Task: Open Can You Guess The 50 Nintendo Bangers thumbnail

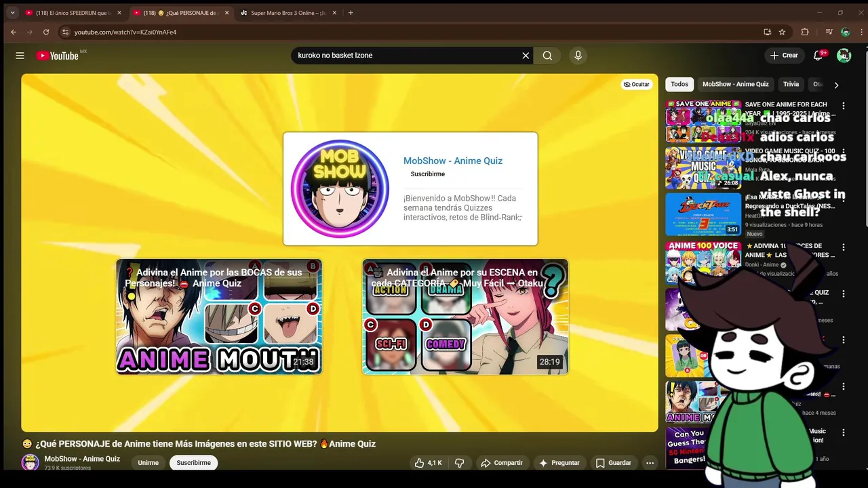Action: (x=688, y=447)
